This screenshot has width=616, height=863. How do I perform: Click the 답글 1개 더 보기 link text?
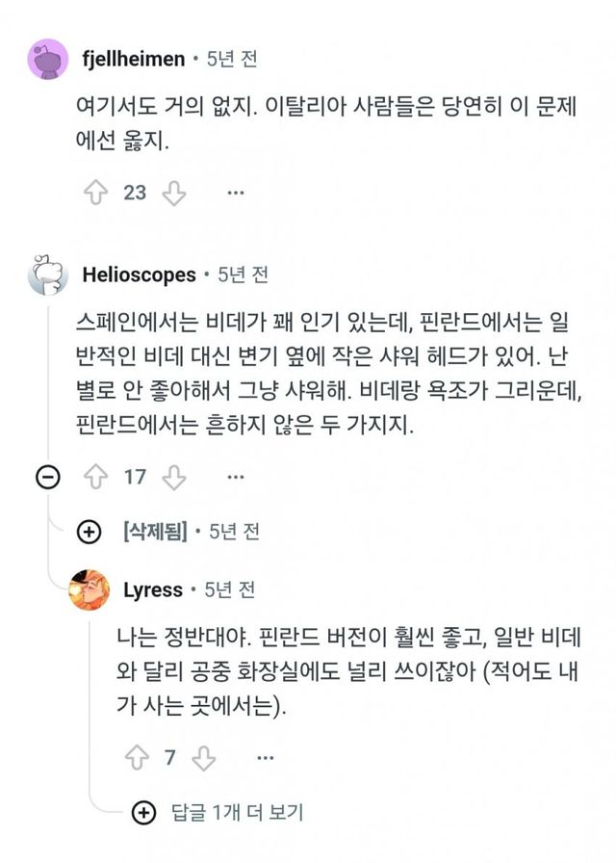tap(236, 813)
